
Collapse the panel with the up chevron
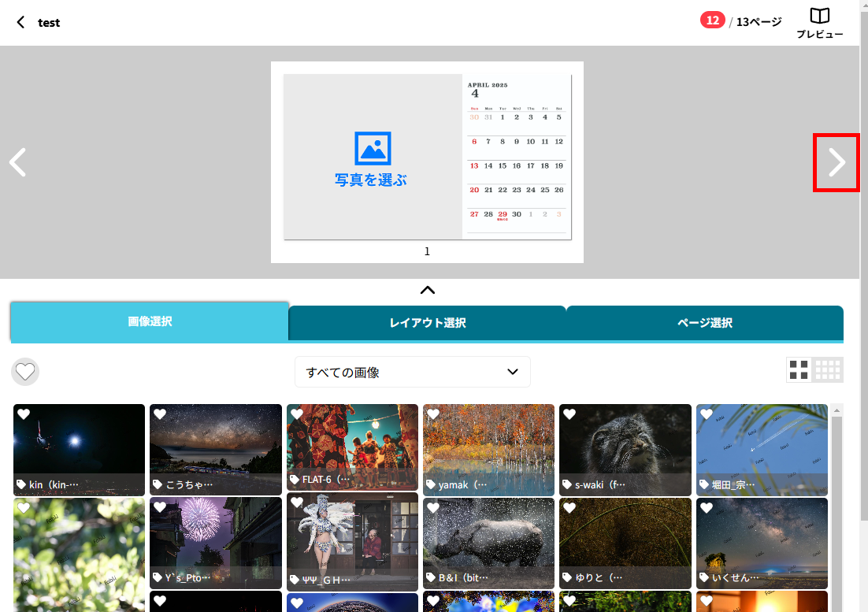(427, 290)
